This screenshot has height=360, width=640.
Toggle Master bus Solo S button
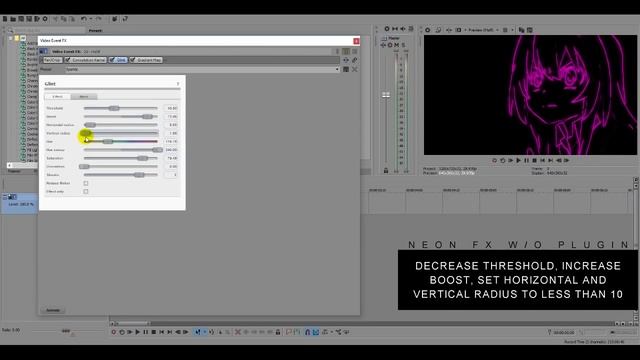click(x=403, y=45)
